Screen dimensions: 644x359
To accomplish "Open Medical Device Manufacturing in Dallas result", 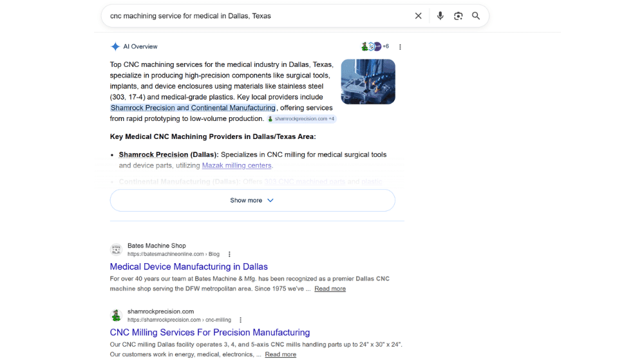I will pyautogui.click(x=189, y=267).
